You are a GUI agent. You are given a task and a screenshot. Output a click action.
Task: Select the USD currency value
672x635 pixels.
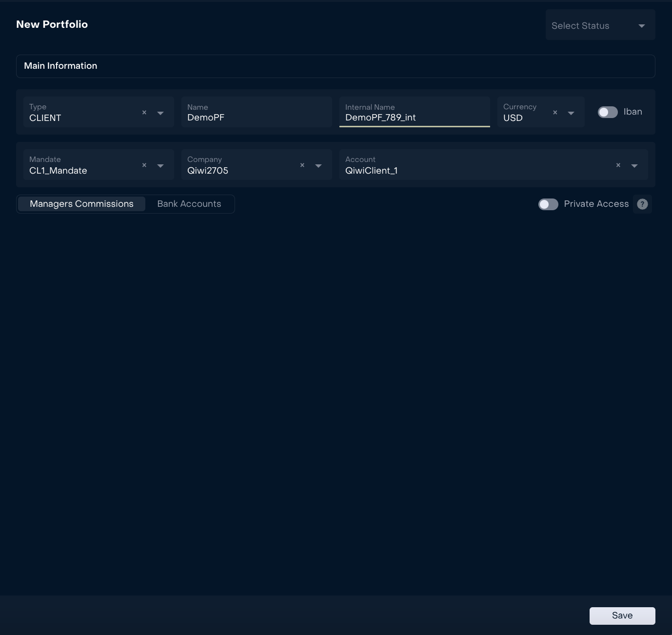(x=513, y=118)
